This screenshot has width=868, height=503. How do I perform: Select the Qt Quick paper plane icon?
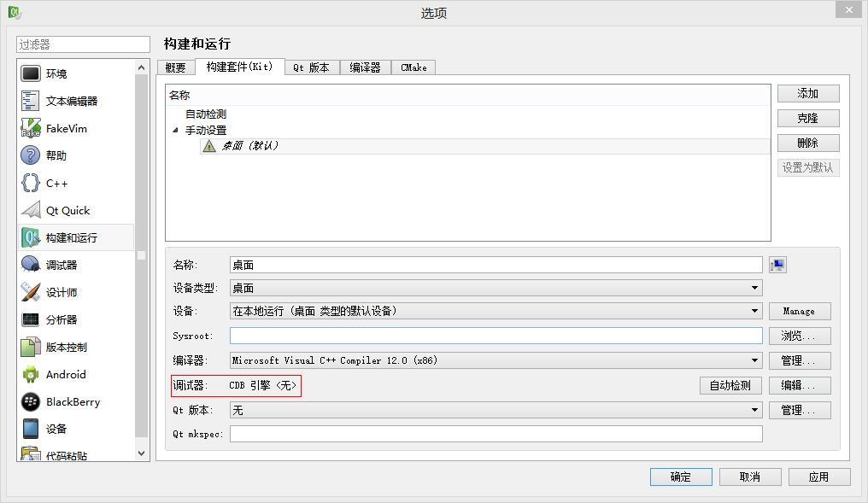click(x=31, y=210)
